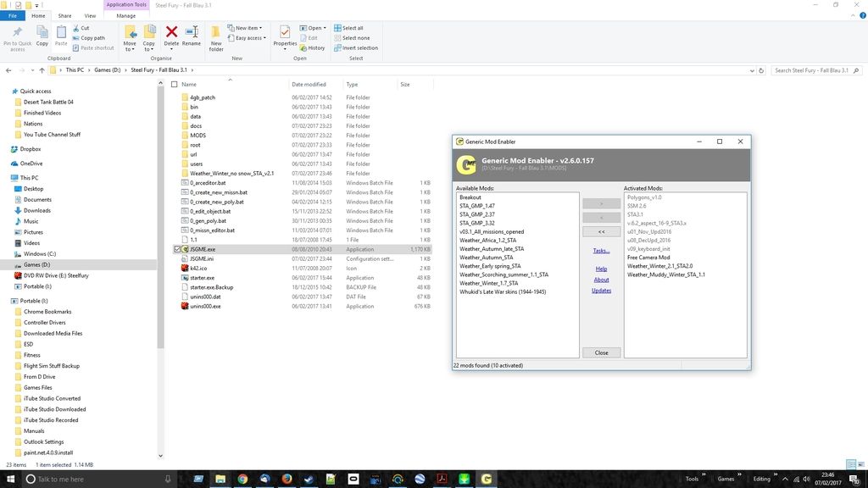
Task: Open the recent locations dropdown arrow
Action: tap(32, 70)
